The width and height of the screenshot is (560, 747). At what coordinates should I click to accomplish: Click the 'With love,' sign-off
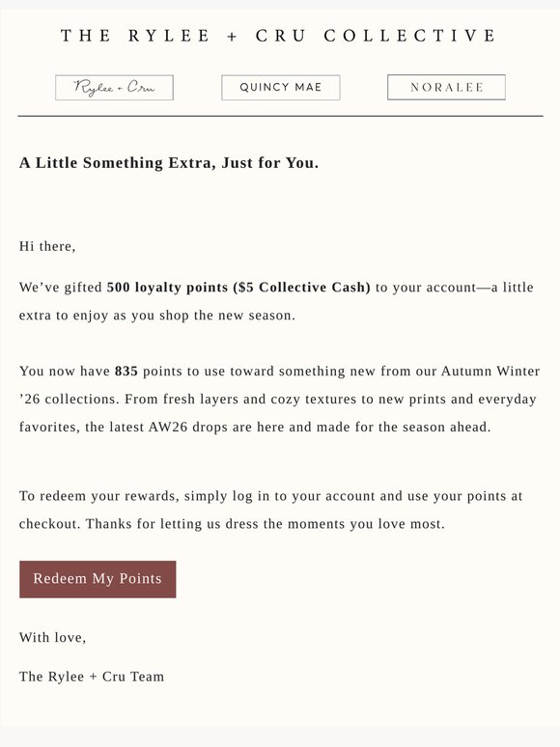[x=52, y=637]
